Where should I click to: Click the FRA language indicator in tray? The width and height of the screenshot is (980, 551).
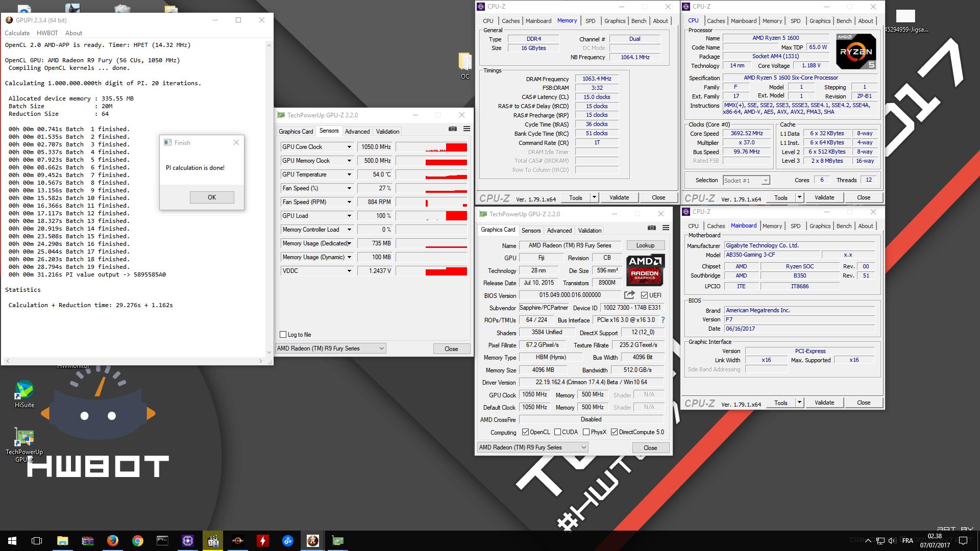pos(908,541)
